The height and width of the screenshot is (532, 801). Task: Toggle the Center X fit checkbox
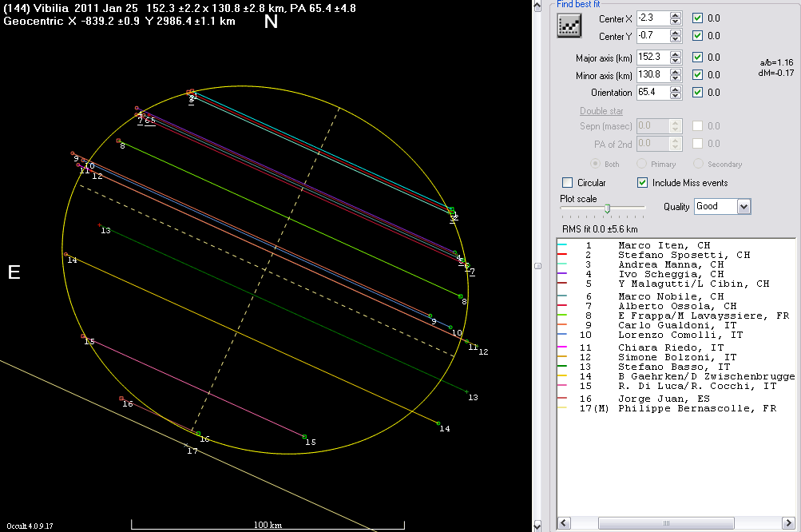point(698,18)
